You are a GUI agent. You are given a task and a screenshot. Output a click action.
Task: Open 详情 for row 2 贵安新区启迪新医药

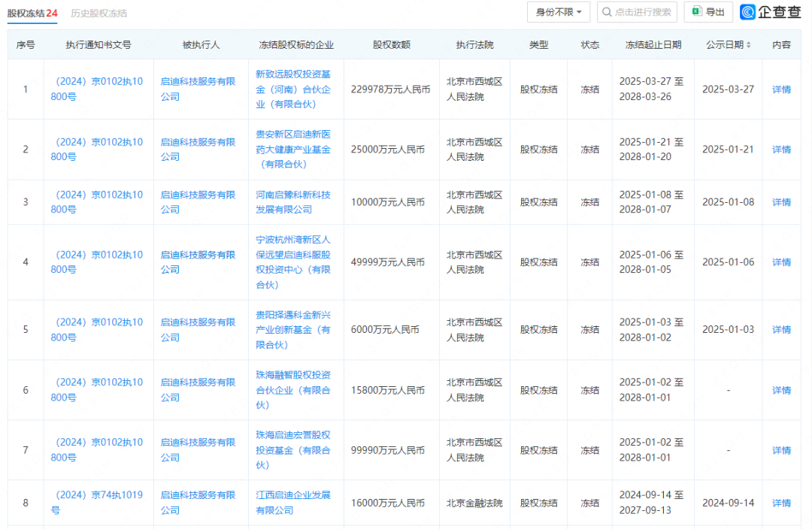(781, 150)
